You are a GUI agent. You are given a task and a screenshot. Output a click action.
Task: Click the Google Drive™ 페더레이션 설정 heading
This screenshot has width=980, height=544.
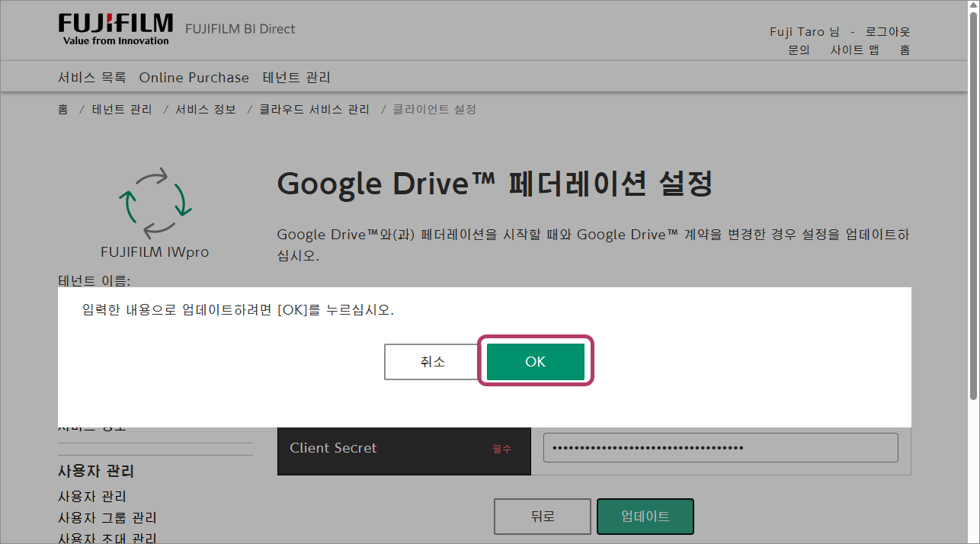point(495,184)
